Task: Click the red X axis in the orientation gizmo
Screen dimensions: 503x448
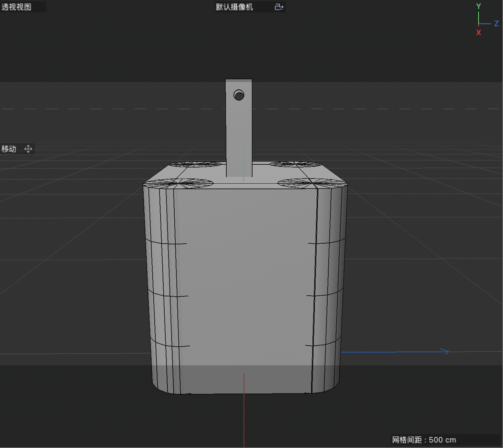Action: pyautogui.click(x=479, y=32)
